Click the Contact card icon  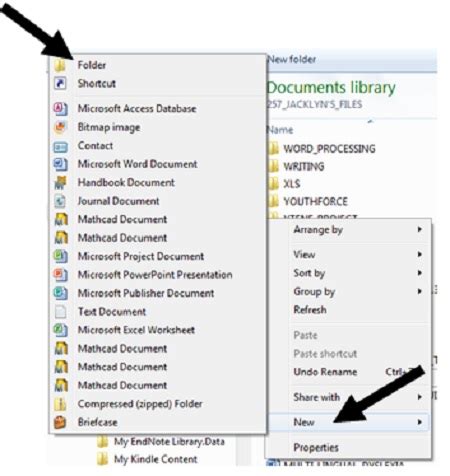click(x=60, y=146)
